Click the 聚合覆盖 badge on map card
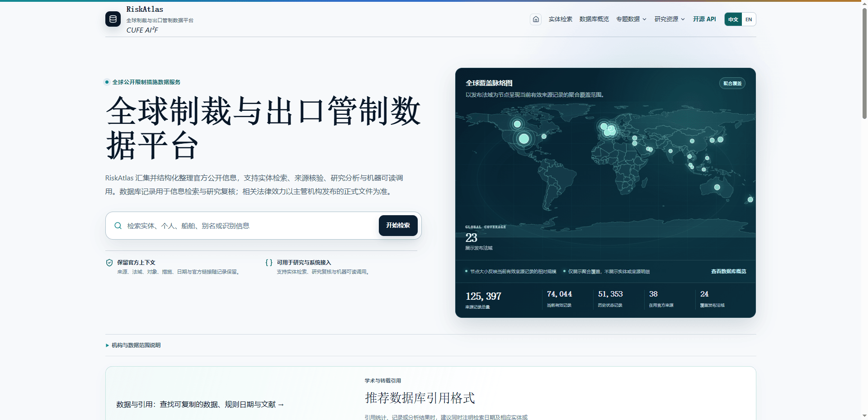This screenshot has width=868, height=420. pyautogui.click(x=732, y=83)
